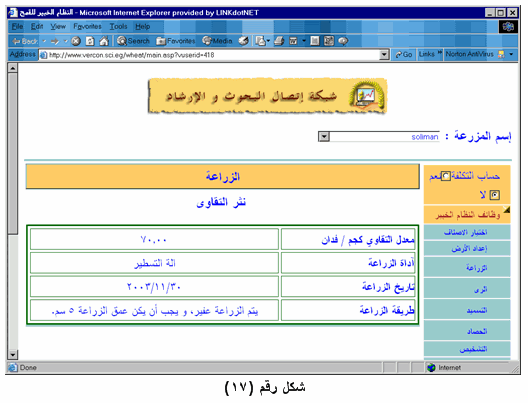Click the ٢٠٠٣/١١/٣٠ planting date value

point(154,287)
